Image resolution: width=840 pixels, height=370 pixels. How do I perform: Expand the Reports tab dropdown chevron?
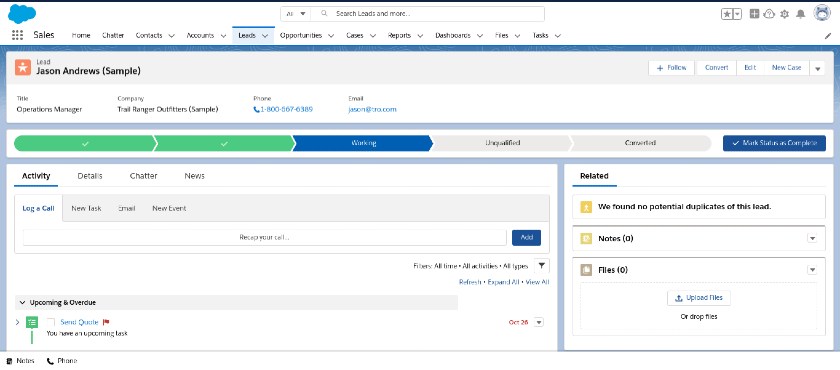pos(421,36)
